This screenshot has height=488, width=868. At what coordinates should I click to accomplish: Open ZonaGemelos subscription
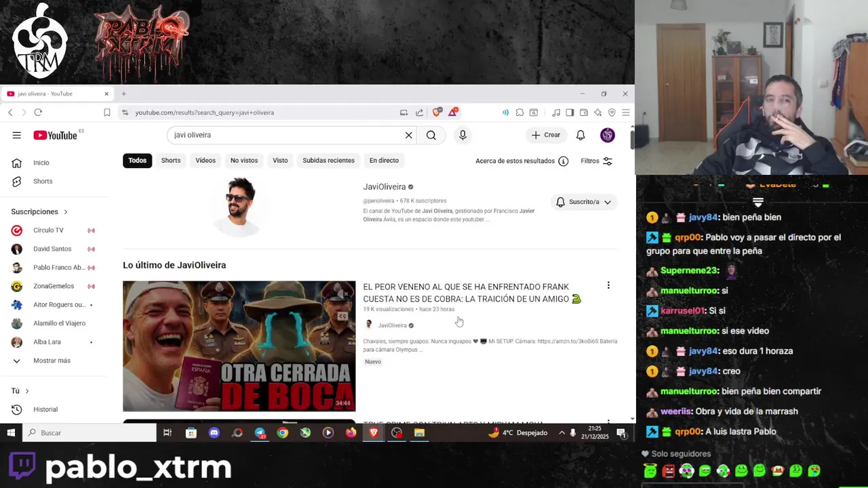53,286
